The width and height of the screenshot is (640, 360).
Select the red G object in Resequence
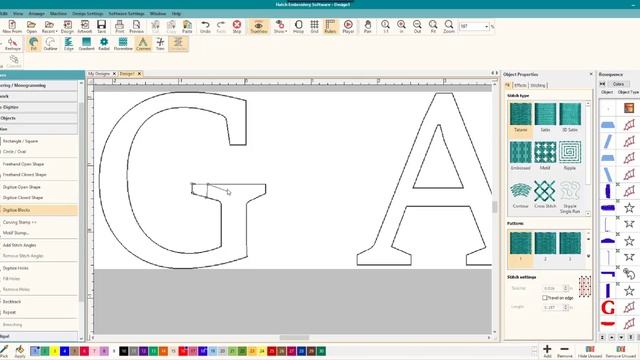pyautogui.click(x=608, y=307)
